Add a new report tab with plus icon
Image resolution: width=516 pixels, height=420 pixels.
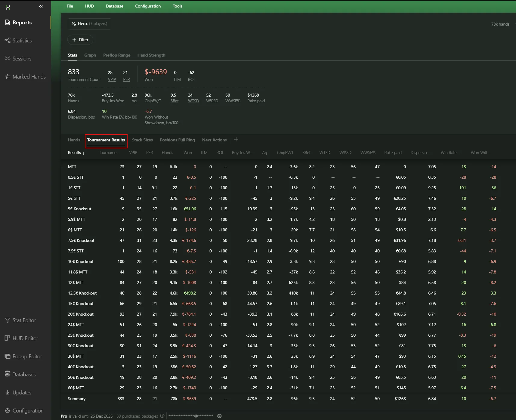point(236,140)
